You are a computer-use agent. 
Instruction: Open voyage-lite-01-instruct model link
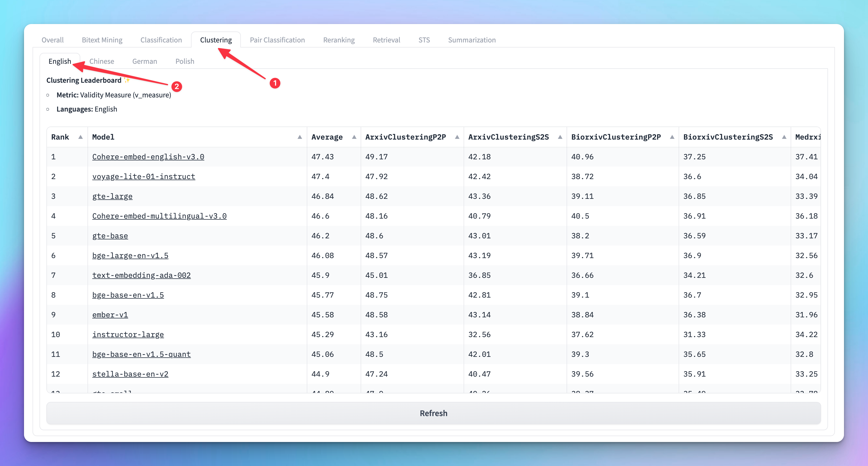pyautogui.click(x=144, y=177)
